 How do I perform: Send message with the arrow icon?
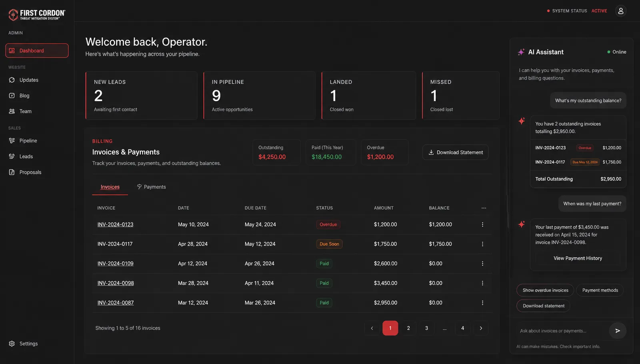coord(618,331)
